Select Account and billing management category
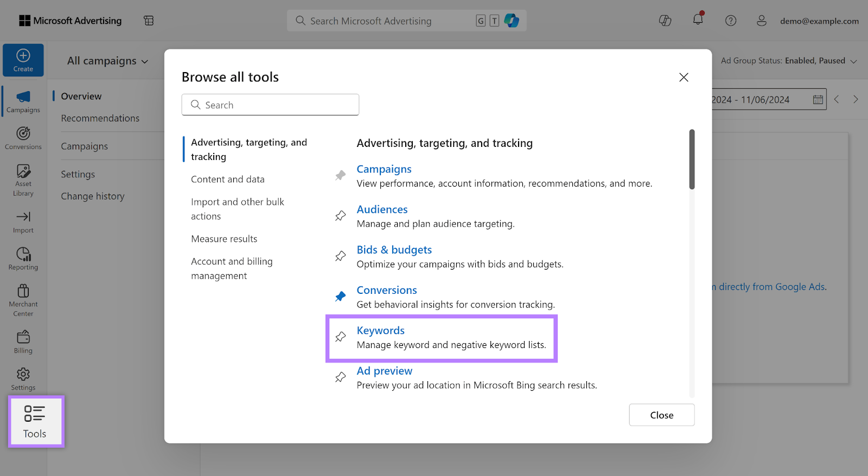The width and height of the screenshot is (868, 476). point(232,268)
